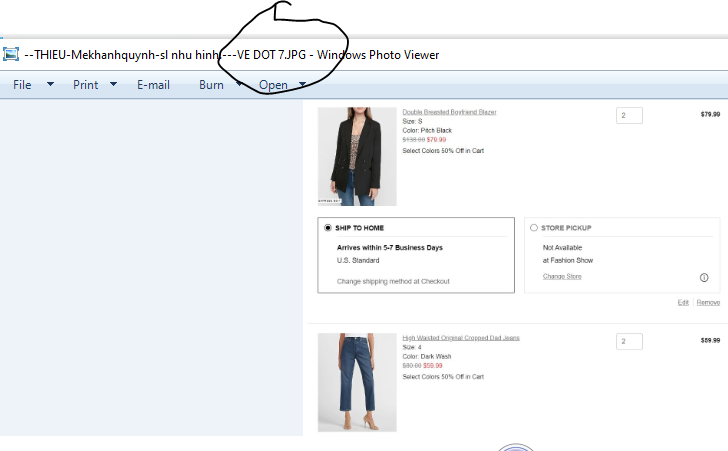Open the Print menu

click(86, 85)
